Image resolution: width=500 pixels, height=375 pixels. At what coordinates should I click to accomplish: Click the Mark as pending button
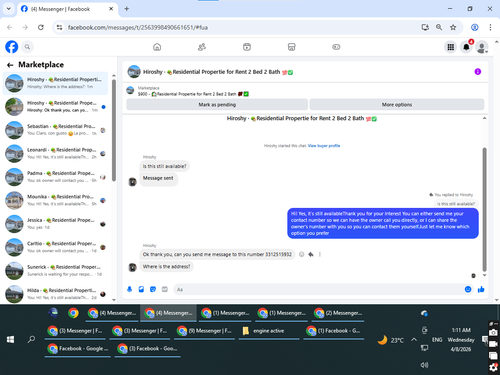[217, 105]
